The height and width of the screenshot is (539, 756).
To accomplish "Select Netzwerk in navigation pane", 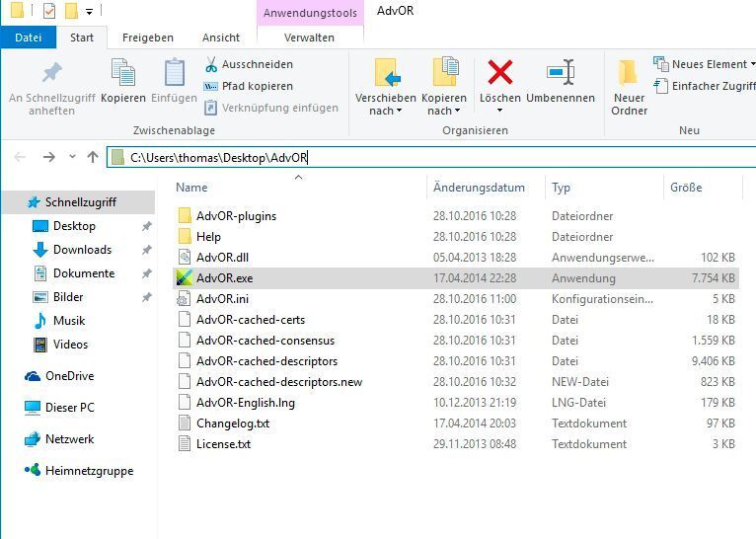I will pyautogui.click(x=69, y=438).
